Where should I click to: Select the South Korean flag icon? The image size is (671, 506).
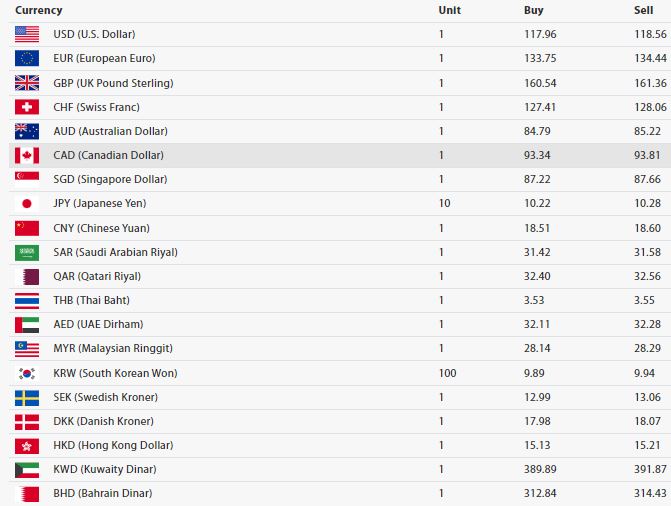27,373
